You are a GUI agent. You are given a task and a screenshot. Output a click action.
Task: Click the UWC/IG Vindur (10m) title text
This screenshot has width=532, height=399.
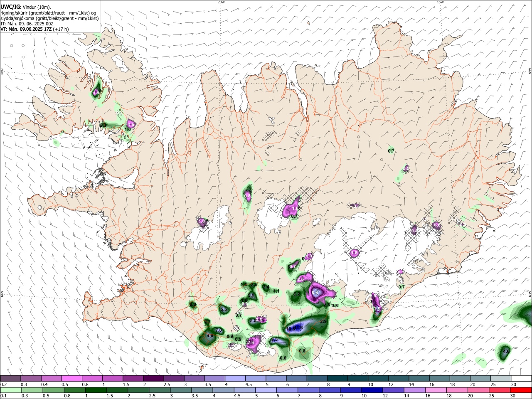[x=25, y=6]
